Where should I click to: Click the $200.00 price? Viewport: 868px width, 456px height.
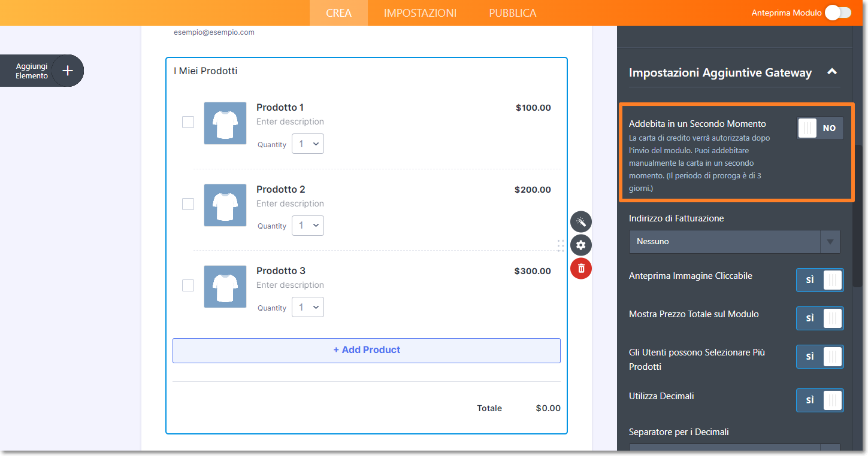point(533,190)
